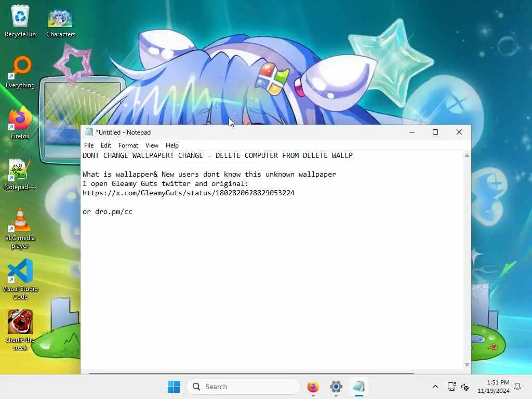This screenshot has width=532, height=399.
Task: Open the File menu in Notepad
Action: point(89,145)
